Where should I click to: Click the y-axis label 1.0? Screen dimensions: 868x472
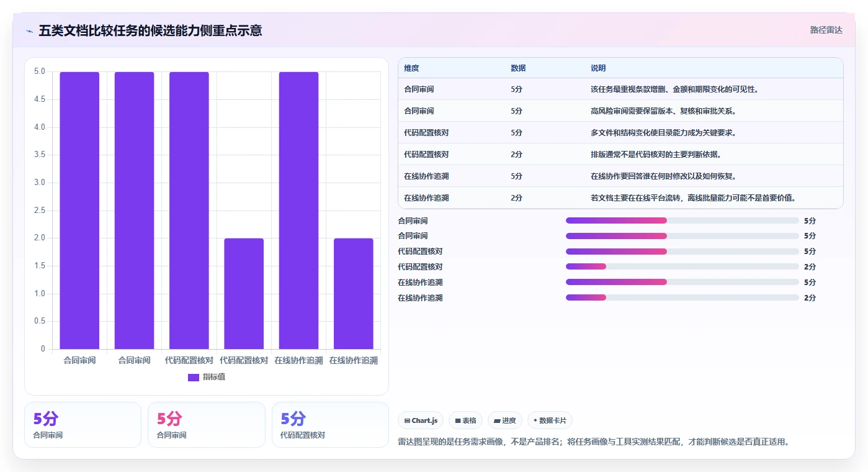pyautogui.click(x=39, y=294)
